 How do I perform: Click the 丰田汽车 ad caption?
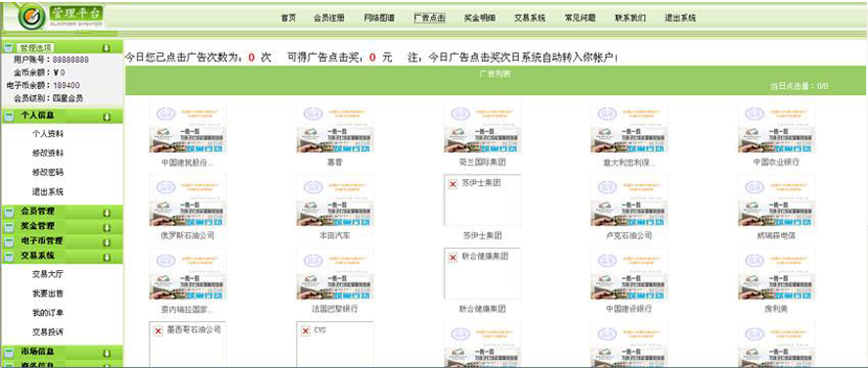point(335,236)
